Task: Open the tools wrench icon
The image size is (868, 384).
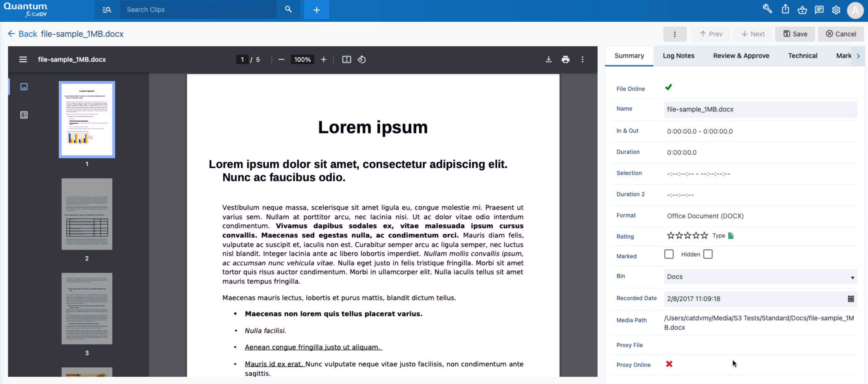Action: 767,9
